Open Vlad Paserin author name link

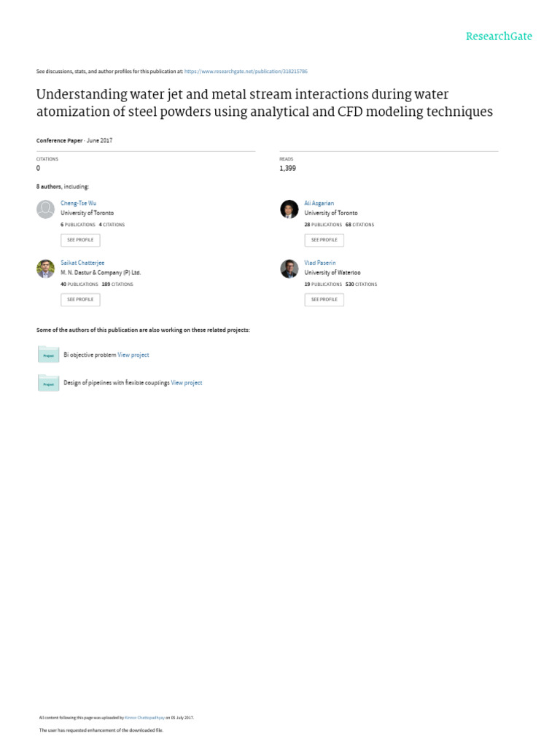coord(319,262)
